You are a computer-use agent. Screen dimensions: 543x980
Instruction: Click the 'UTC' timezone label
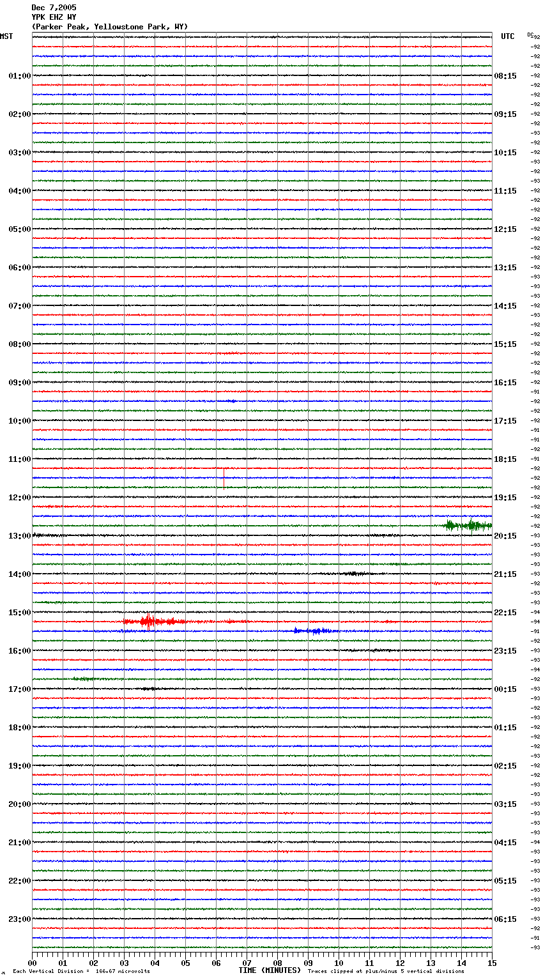pos(508,36)
